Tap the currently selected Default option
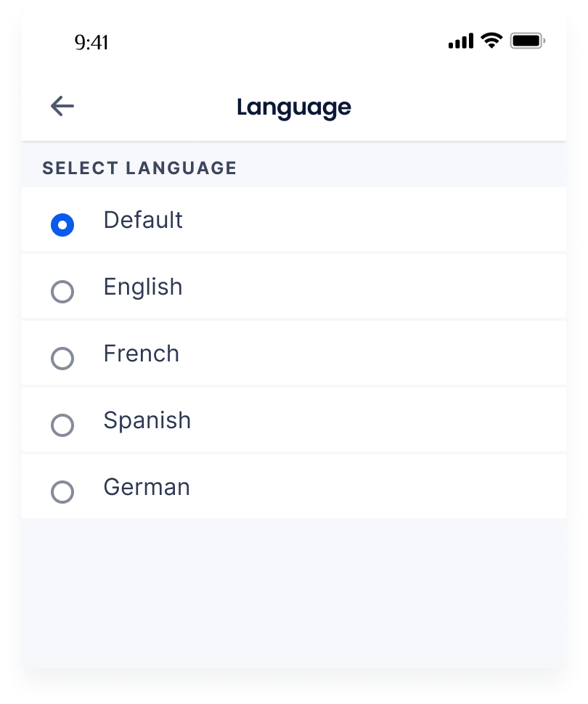The image size is (588, 704). click(x=64, y=225)
